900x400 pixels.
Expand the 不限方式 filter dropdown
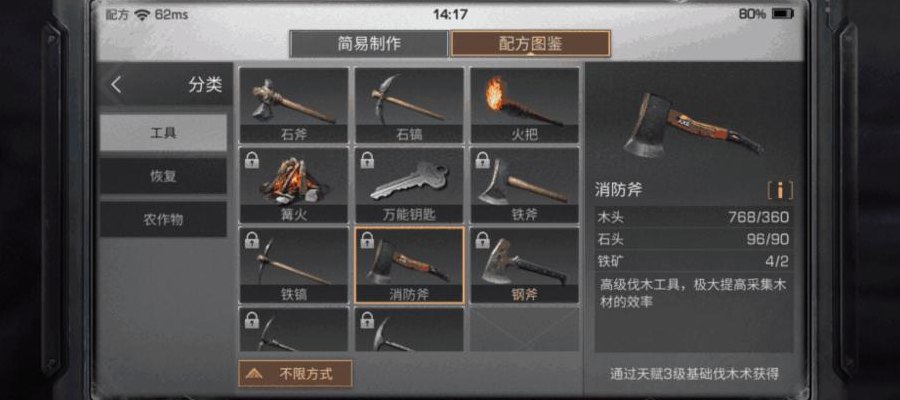[x=295, y=374]
